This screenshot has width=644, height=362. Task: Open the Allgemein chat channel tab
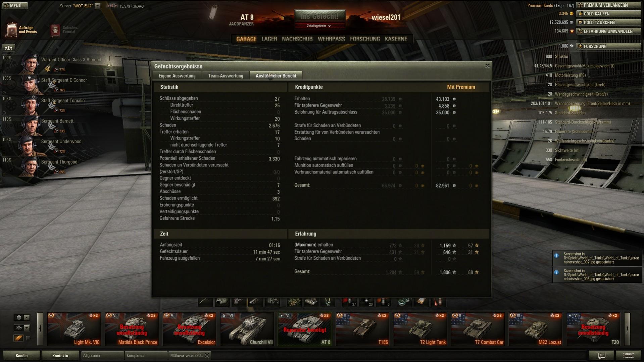coord(102,356)
